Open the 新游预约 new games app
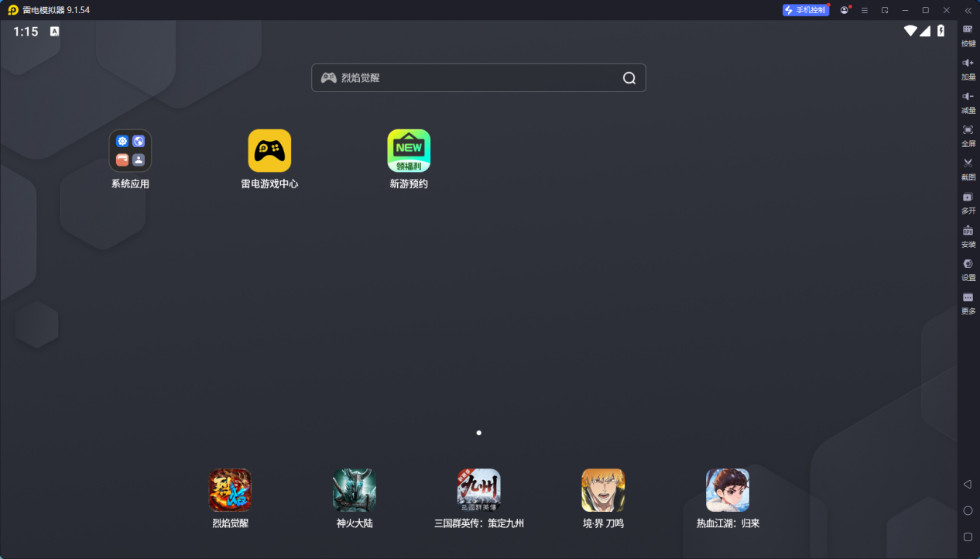 pyautogui.click(x=409, y=151)
